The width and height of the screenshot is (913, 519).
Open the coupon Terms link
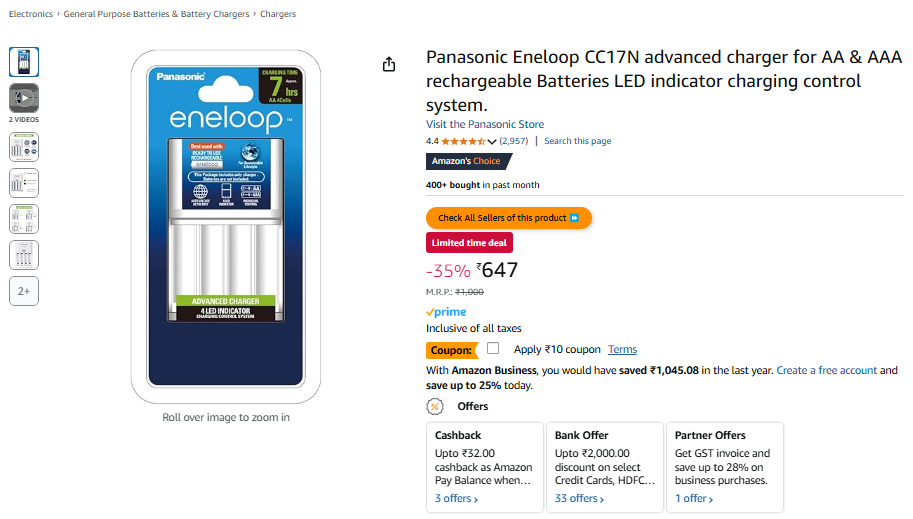tap(622, 350)
